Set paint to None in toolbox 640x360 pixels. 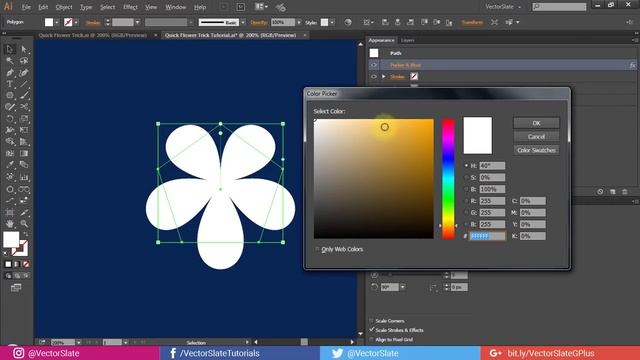pos(26,264)
